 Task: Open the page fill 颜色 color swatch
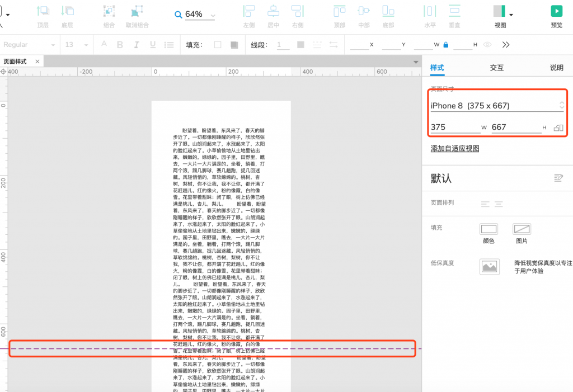(489, 229)
